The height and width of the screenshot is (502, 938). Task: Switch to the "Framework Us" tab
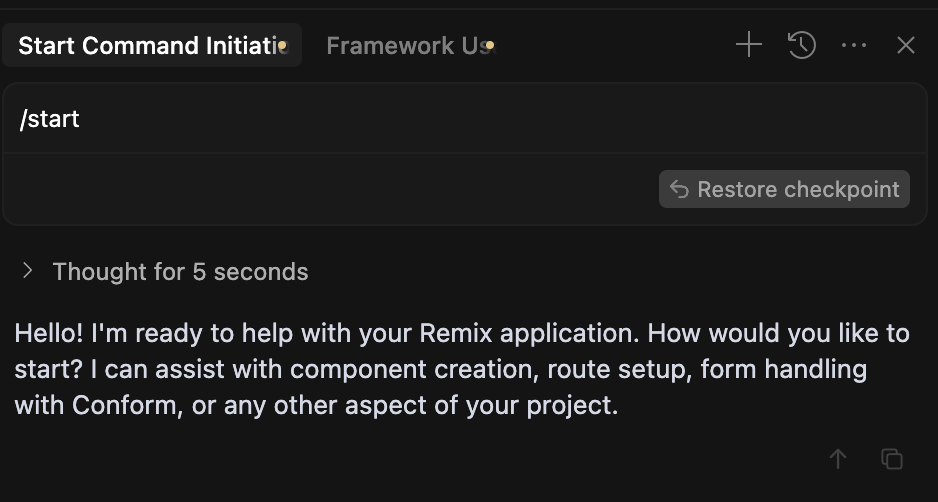click(405, 46)
